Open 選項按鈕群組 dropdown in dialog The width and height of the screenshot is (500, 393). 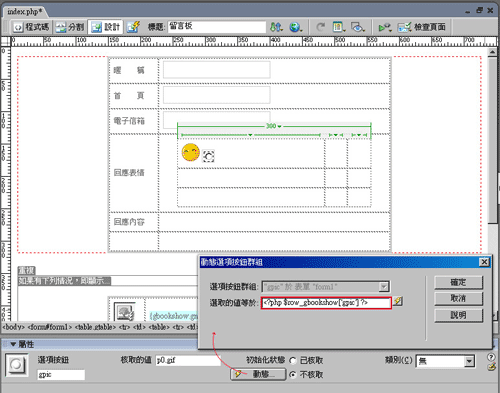click(384, 286)
